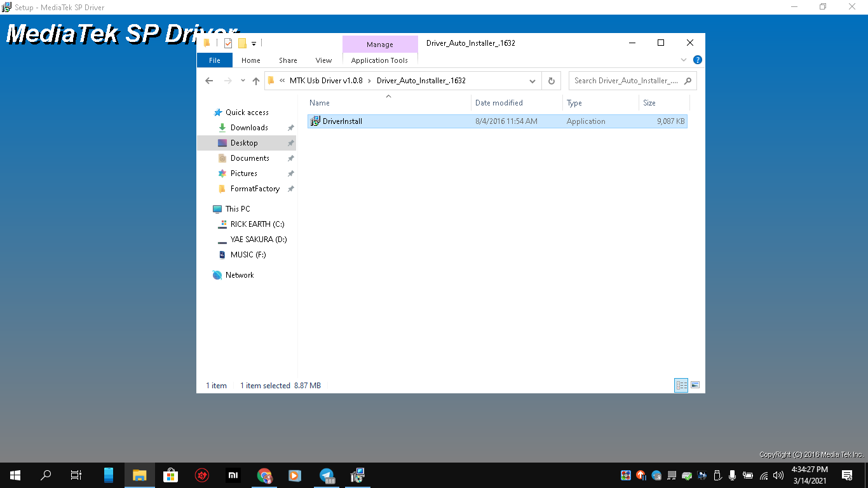The height and width of the screenshot is (488, 868).
Task: Switch to the Home ribbon tab
Action: (251, 60)
